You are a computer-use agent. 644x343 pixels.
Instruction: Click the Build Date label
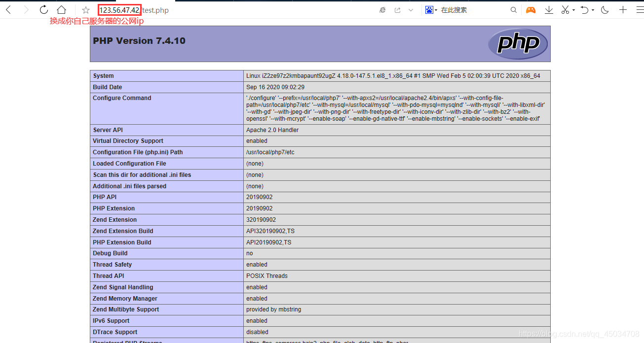coord(108,87)
